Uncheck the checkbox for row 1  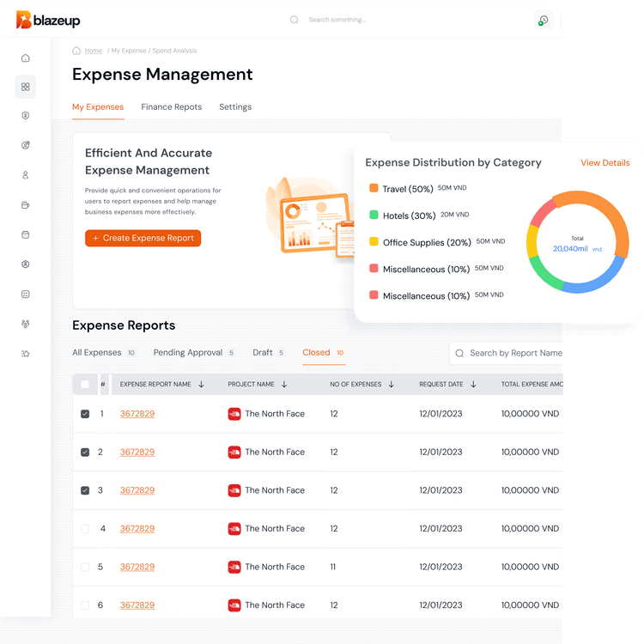pos(84,414)
